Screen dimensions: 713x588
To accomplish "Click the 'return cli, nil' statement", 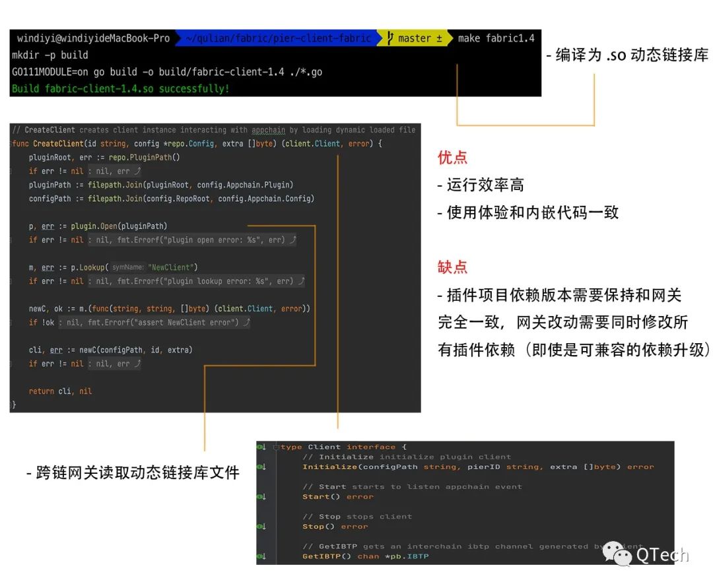I will (60, 391).
